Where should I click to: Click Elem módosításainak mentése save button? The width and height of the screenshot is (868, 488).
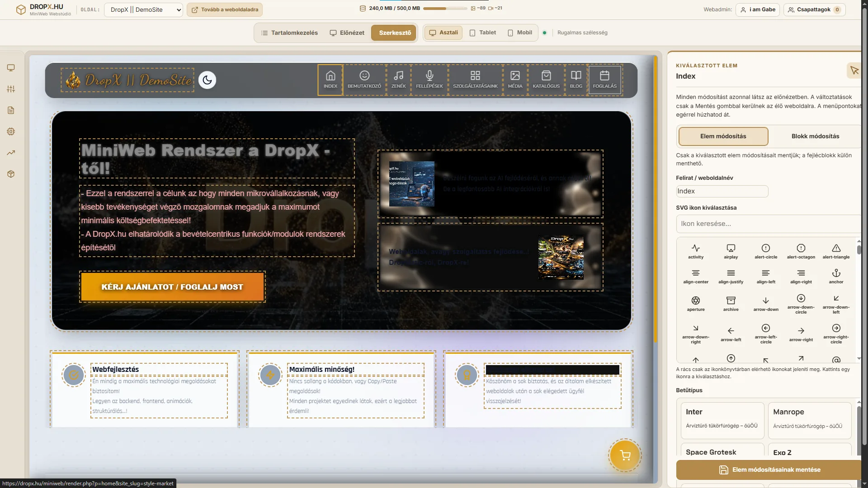769,470
